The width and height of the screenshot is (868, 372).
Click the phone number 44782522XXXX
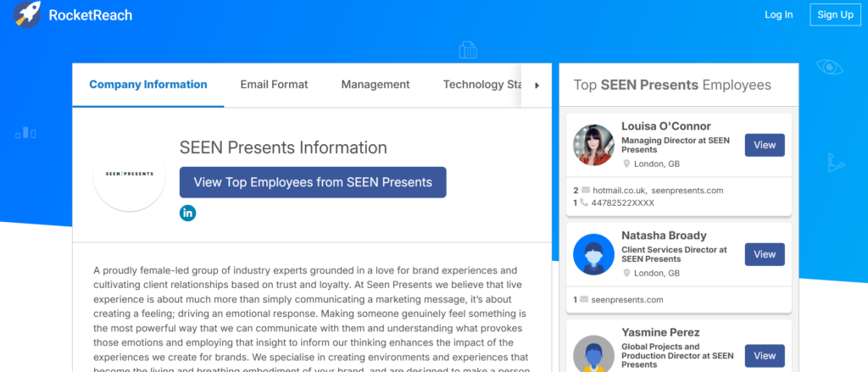pyautogui.click(x=623, y=203)
